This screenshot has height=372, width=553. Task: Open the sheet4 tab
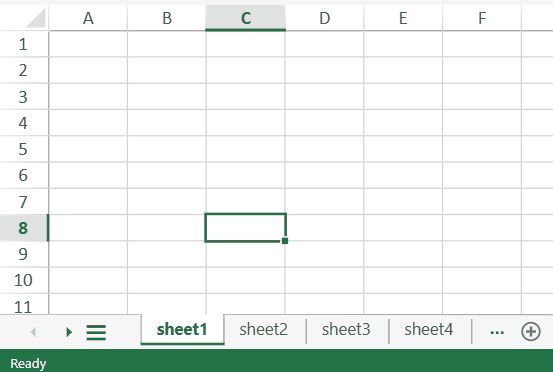coord(429,330)
